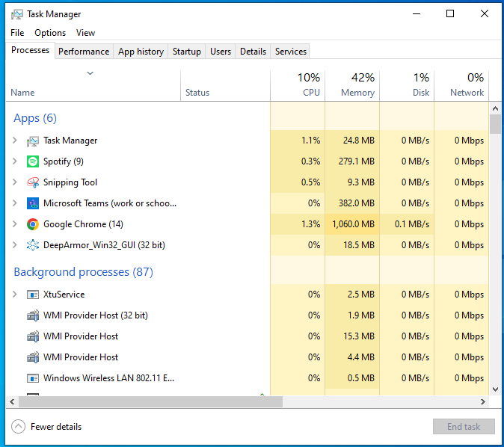Click the DeepArmor_Win32_GUI icon
The image size is (504, 447).
pos(33,245)
